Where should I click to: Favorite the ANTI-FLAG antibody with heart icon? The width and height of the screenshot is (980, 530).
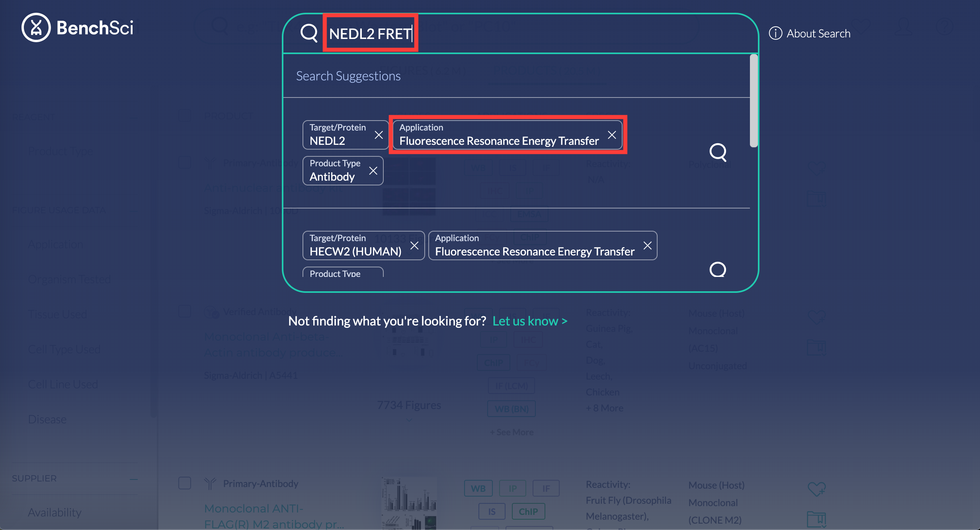(x=816, y=489)
